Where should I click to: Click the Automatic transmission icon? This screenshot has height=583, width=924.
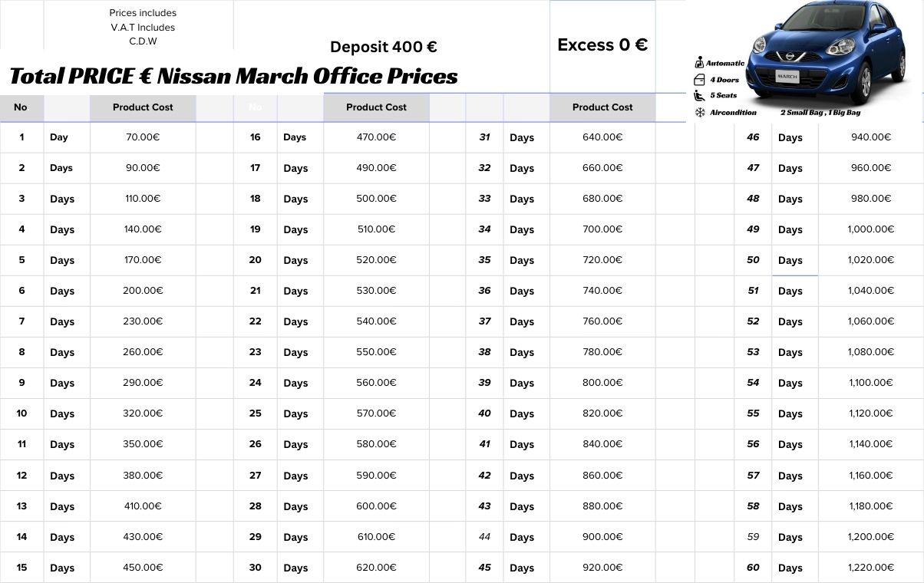pyautogui.click(x=699, y=63)
